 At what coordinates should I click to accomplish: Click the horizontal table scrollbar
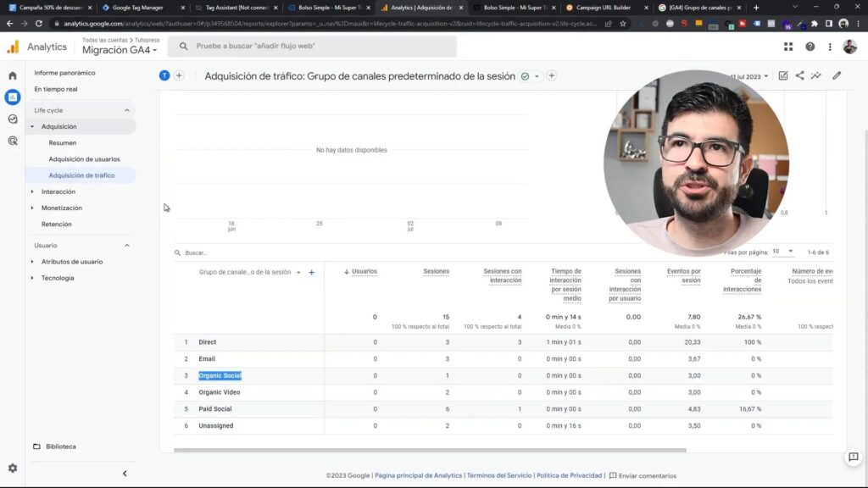pyautogui.click(x=430, y=451)
